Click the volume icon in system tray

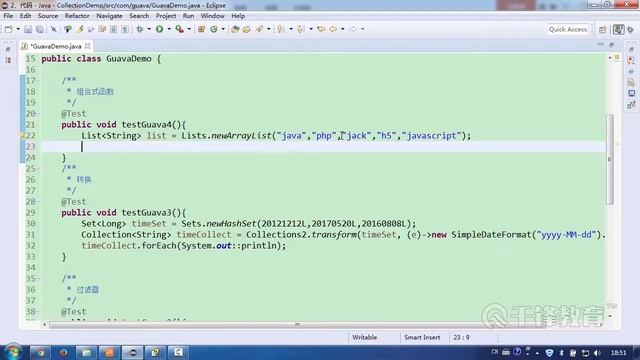(x=597, y=352)
